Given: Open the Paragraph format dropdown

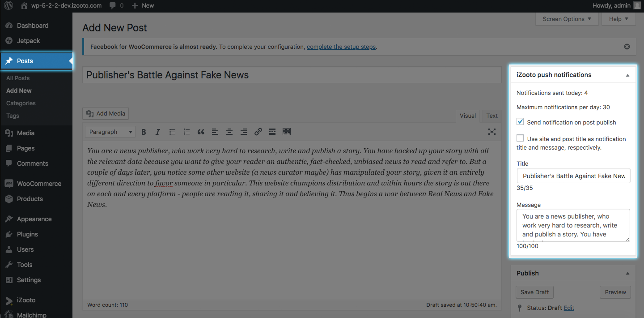Looking at the screenshot, I should [110, 132].
